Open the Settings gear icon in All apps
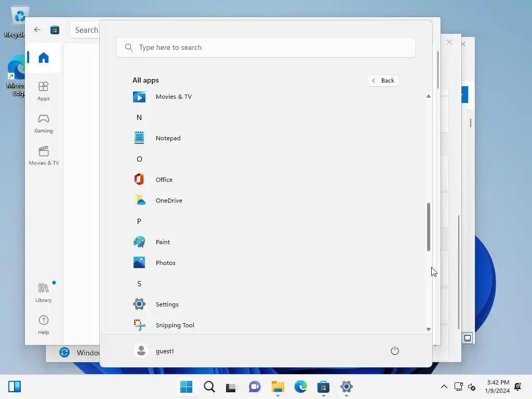The height and width of the screenshot is (399, 532). coord(139,304)
